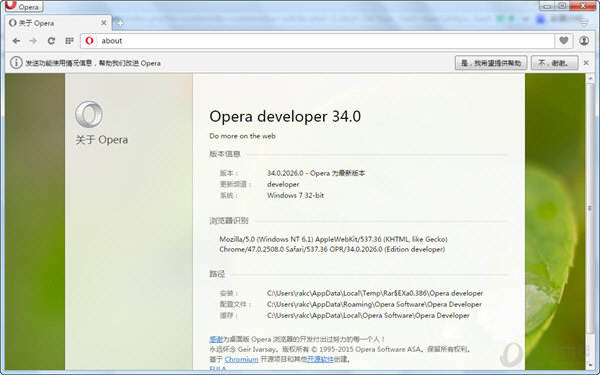This screenshot has width=600, height=375.
Task: Open the tab menu icon at tab bar end
Action: click(x=584, y=23)
